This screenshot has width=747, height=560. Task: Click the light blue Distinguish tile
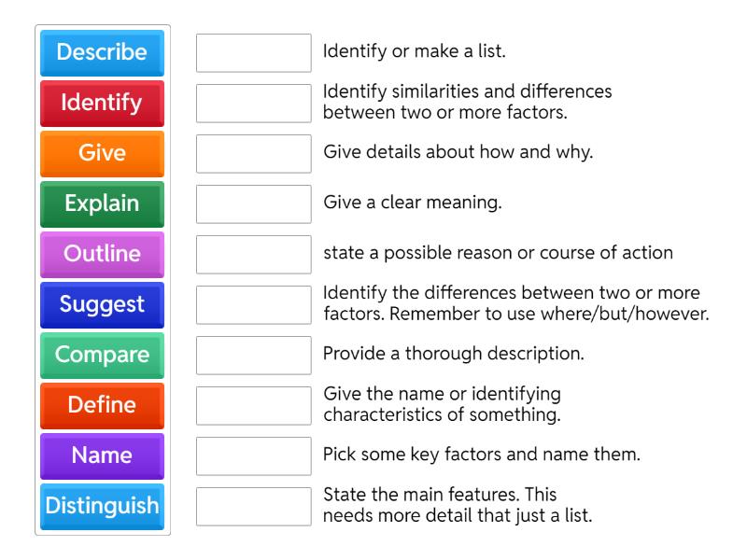tap(102, 506)
